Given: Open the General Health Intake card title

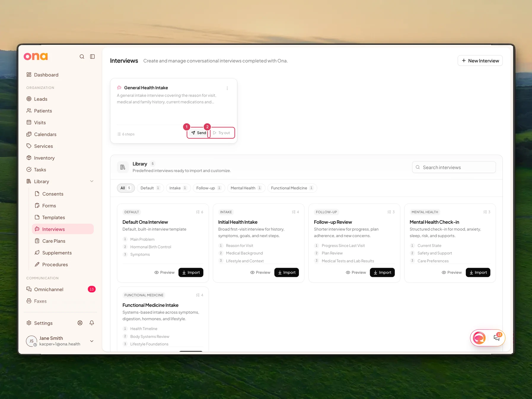Looking at the screenshot, I should pos(146,88).
